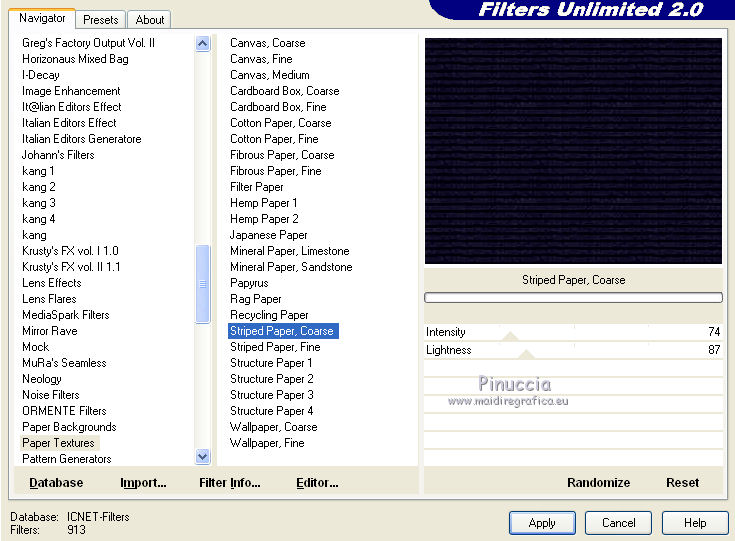Screen dimensions: 735x541
Task: Click the progress bar below the preview
Action: [573, 298]
